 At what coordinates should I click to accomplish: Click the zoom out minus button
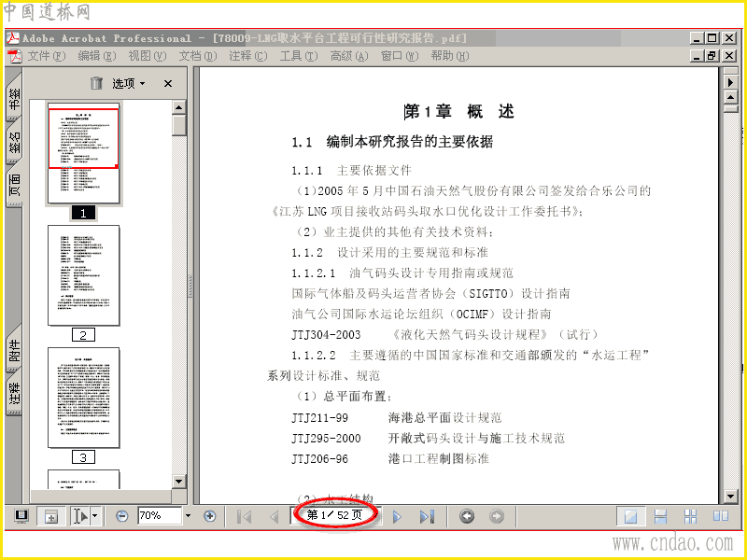tap(122, 516)
